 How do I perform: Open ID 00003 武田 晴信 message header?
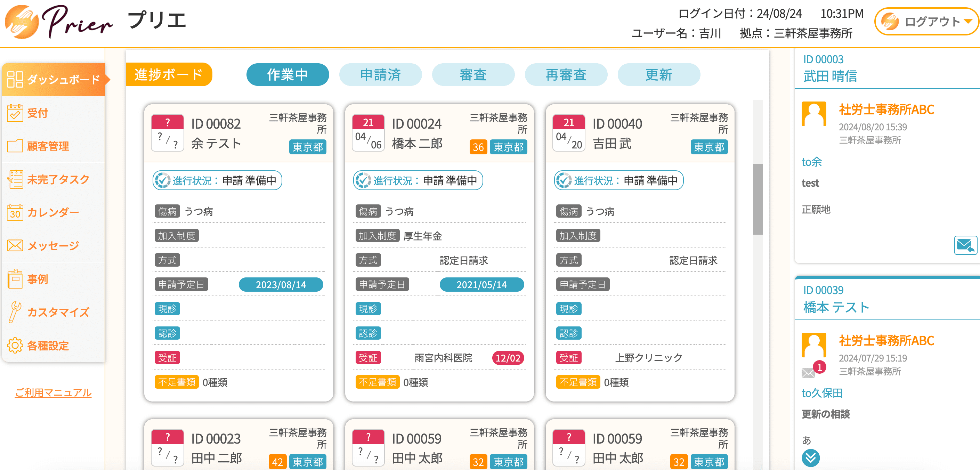pos(887,68)
